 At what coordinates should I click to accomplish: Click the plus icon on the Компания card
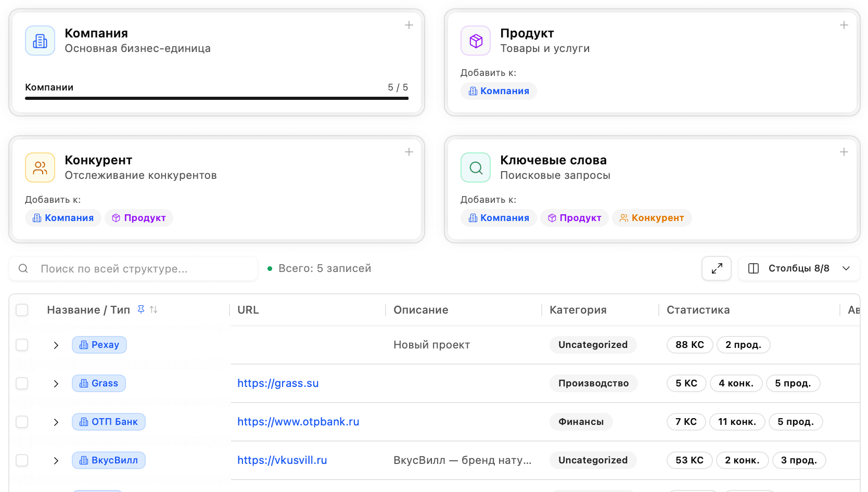click(x=409, y=24)
